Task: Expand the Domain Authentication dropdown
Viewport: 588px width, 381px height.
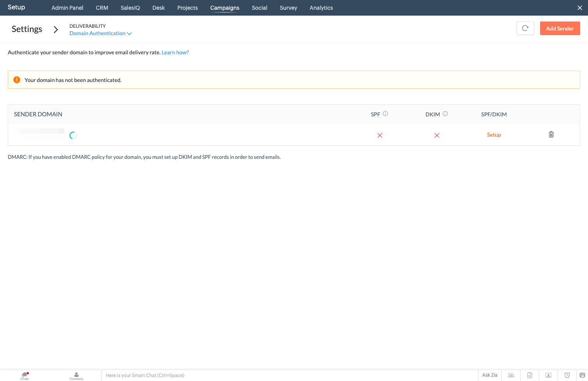Action: [x=101, y=33]
